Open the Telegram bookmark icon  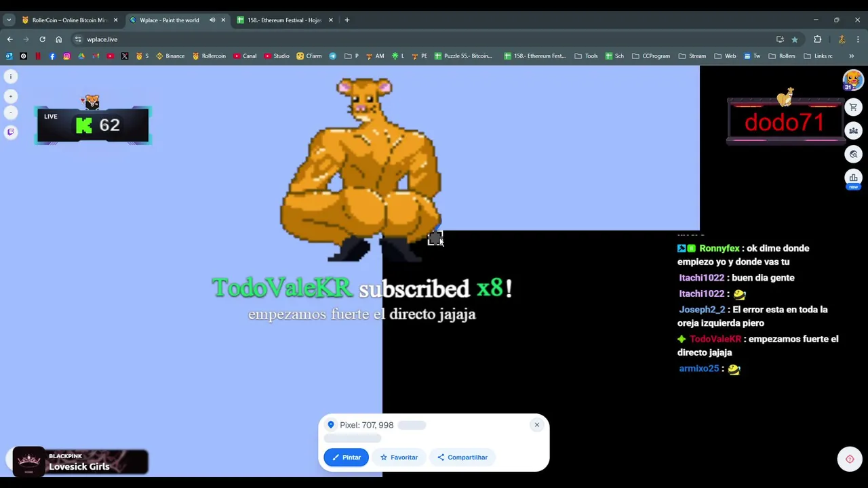click(333, 56)
